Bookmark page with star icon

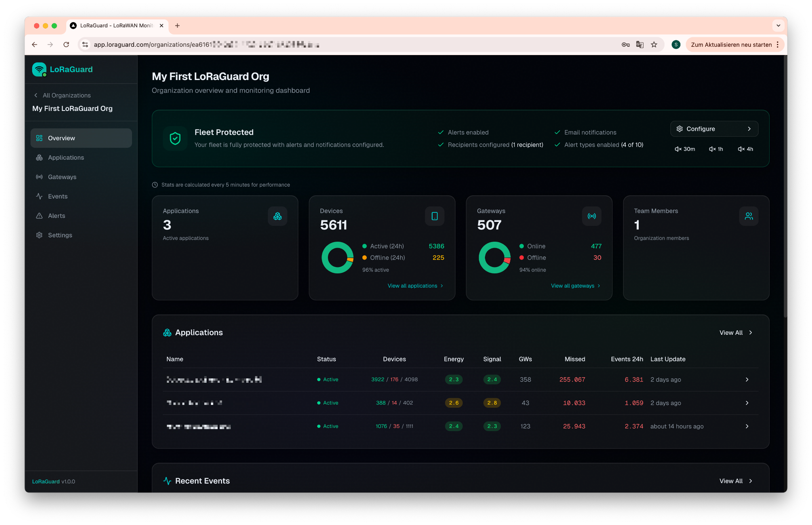654,45
